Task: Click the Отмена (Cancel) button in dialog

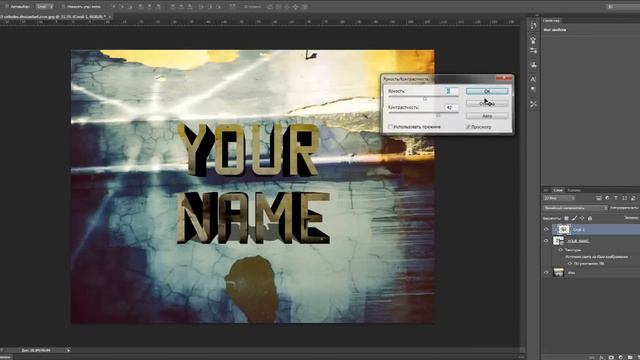Action: (x=487, y=104)
